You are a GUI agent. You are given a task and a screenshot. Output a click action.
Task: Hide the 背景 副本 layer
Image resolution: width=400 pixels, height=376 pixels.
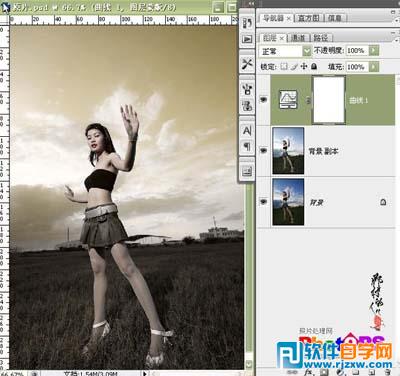(264, 151)
